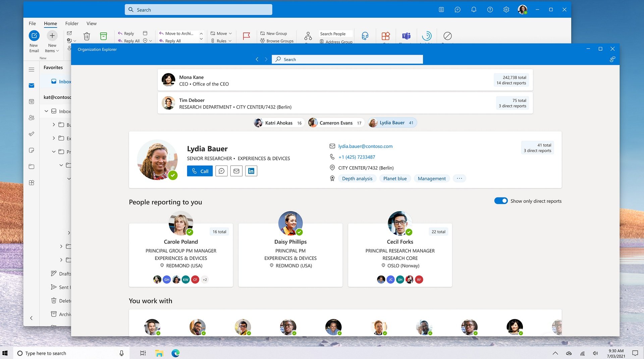Switch to the View tab
This screenshot has width=644, height=359.
point(91,23)
